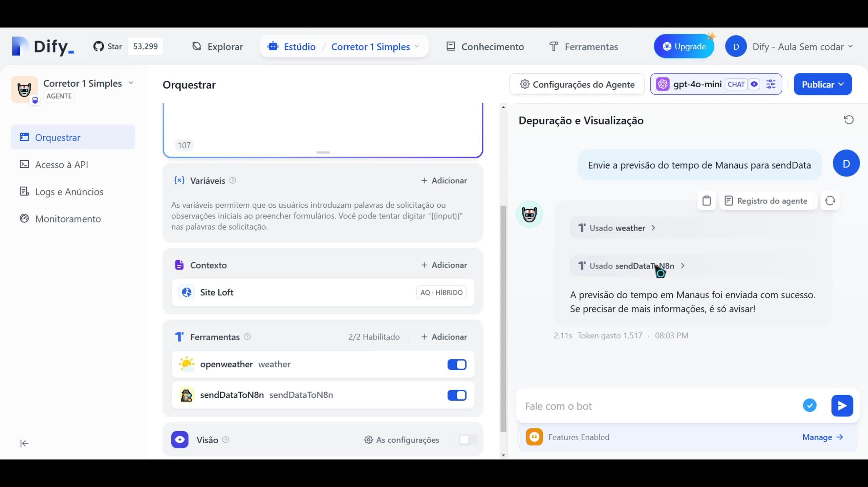Disable the openweather weather tool
This screenshot has width=868, height=487.
point(457,365)
